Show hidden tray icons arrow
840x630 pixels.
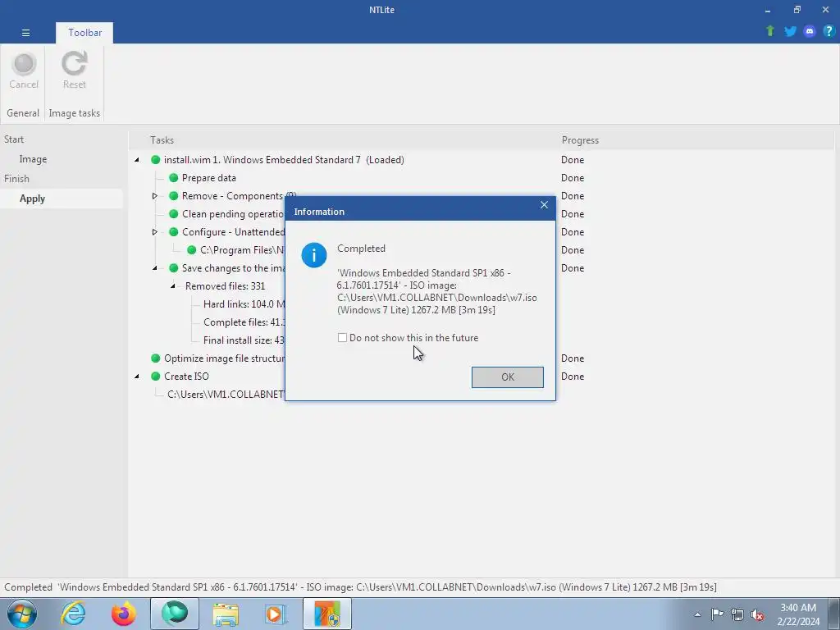[x=697, y=614]
